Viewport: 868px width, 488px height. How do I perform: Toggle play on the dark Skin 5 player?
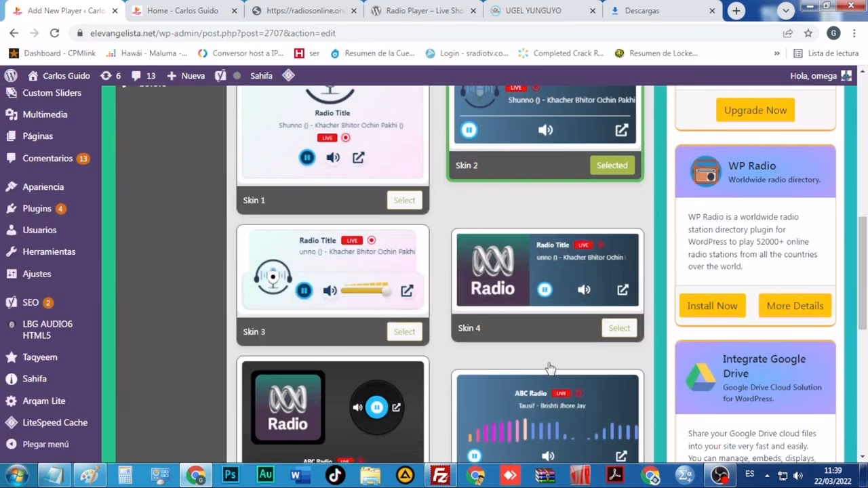click(x=377, y=407)
